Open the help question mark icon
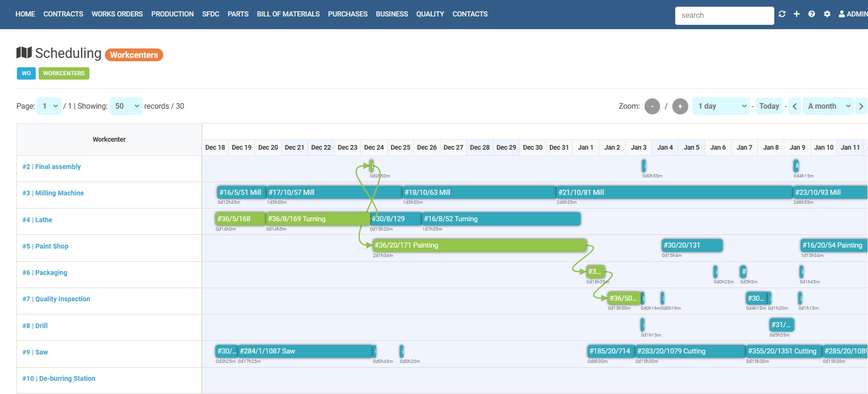The width and height of the screenshot is (868, 394). click(812, 14)
